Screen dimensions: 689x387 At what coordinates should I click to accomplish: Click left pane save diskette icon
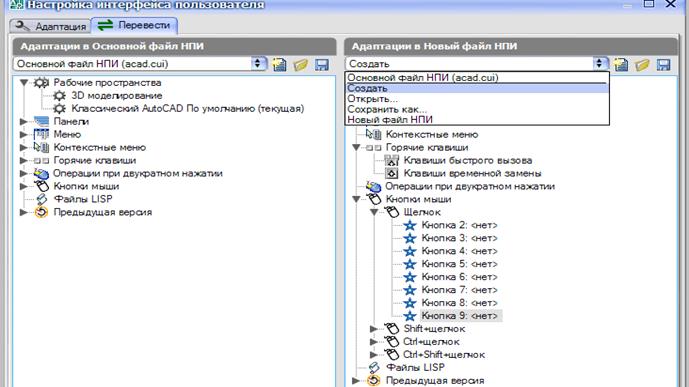(x=322, y=65)
